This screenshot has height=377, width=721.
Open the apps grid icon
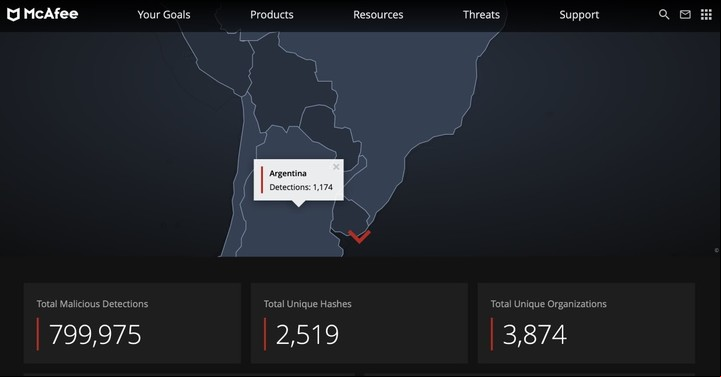point(706,15)
